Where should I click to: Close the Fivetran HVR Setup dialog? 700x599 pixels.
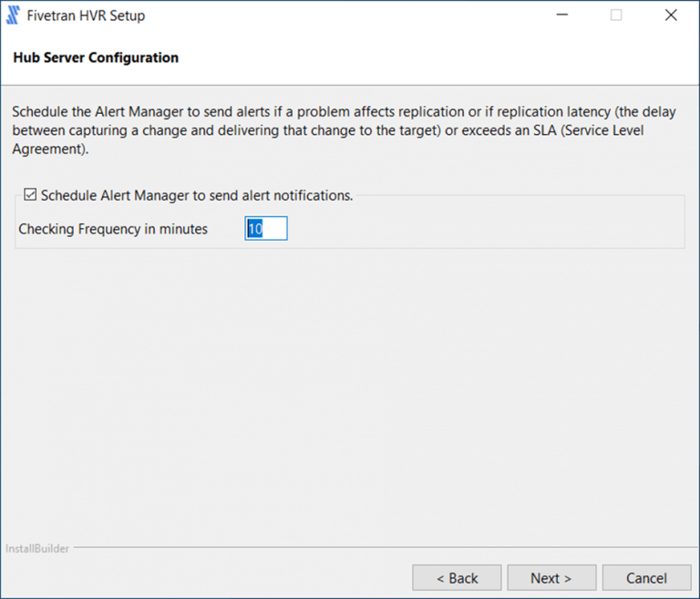click(671, 15)
